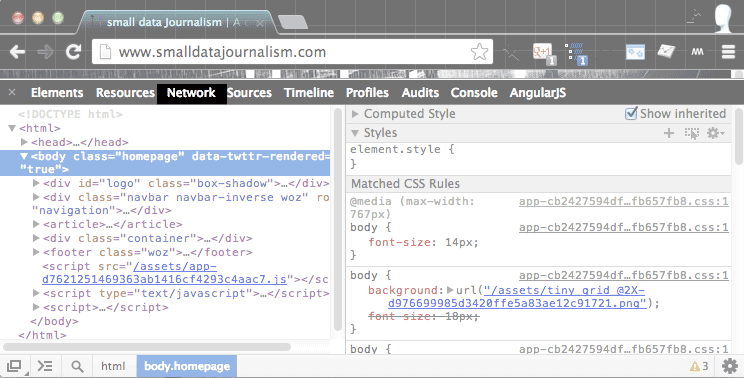Viewport: 744px width, 378px height.
Task: Select the small data journalism browser tab
Action: click(176, 22)
